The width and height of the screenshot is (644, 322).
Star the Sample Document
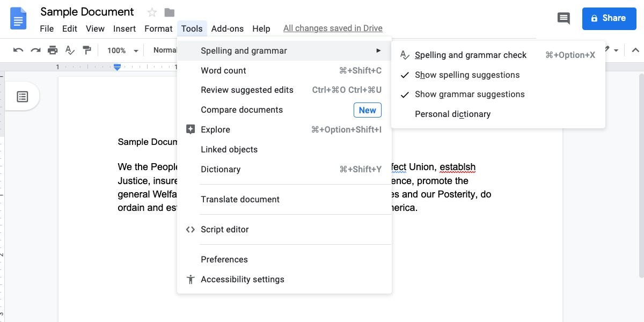(x=152, y=11)
